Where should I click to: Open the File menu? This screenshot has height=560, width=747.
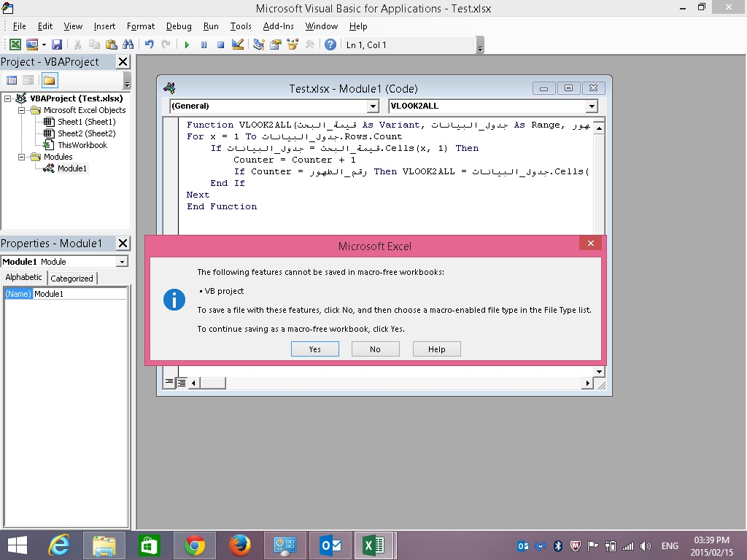point(19,26)
